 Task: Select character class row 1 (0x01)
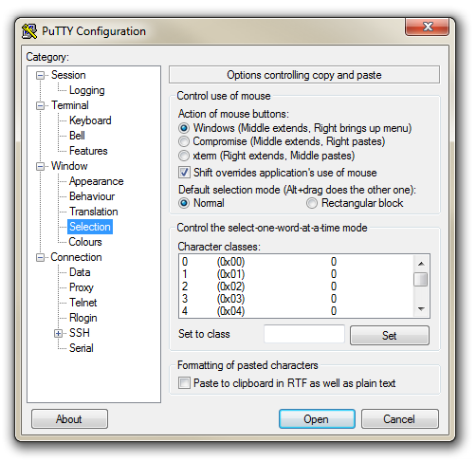(296, 274)
